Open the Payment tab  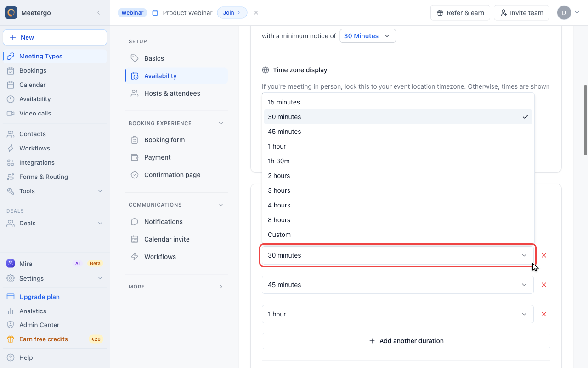click(176, 157)
